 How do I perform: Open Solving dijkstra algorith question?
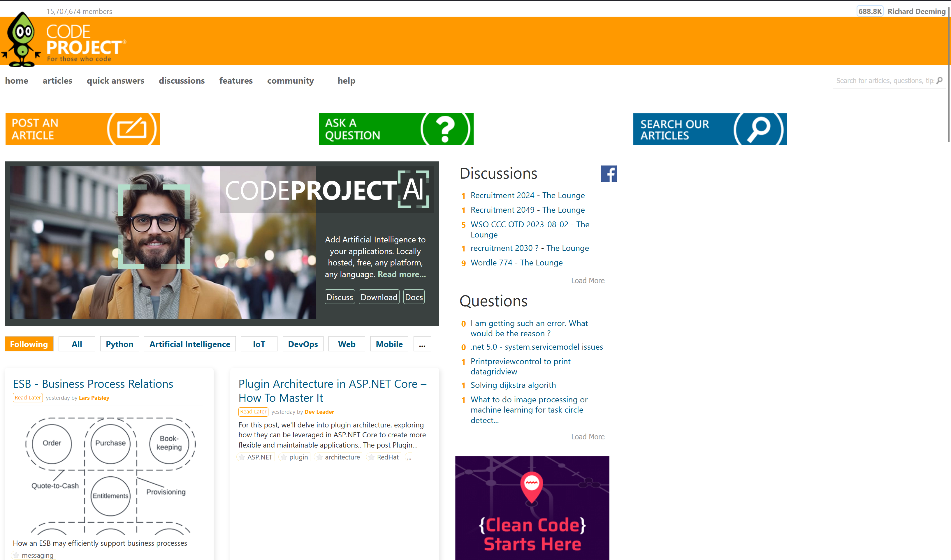[x=513, y=385]
